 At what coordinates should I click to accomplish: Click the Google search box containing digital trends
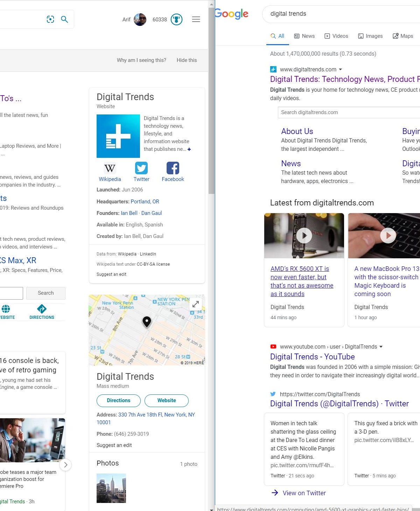click(341, 14)
